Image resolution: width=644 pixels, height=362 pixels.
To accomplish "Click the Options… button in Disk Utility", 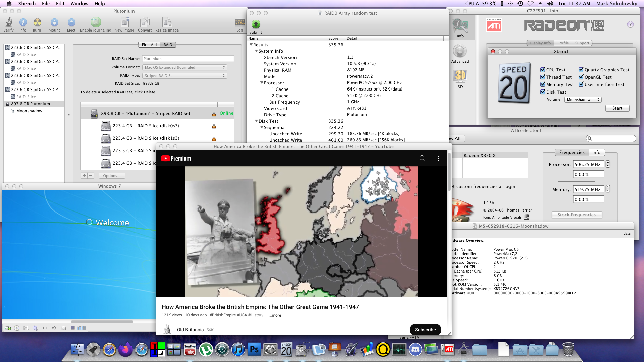I will tap(112, 176).
